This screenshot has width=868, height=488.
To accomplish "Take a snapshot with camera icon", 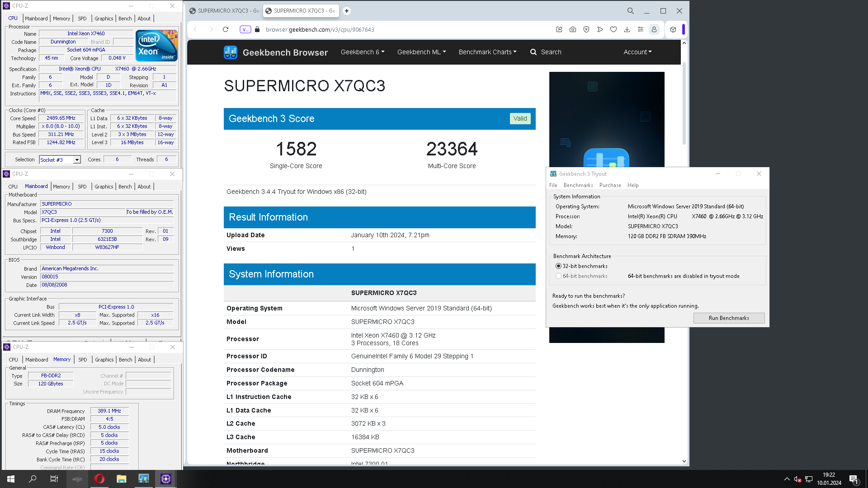I will coord(573,29).
